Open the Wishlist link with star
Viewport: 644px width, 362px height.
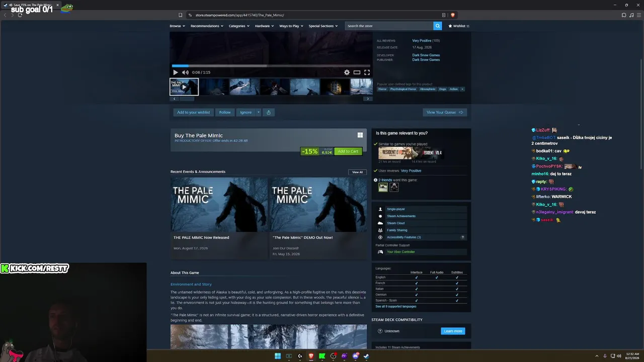(x=459, y=26)
